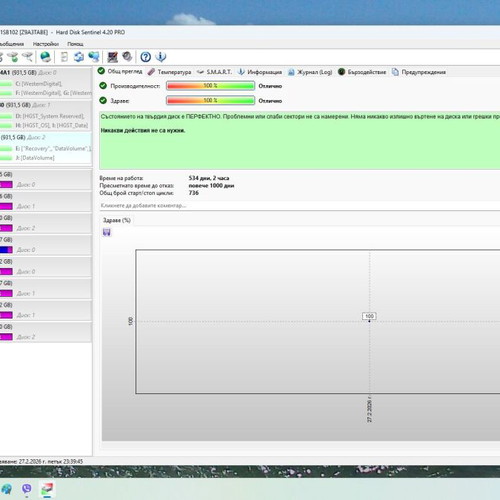Open the surface test chart toolbar icon
Image resolution: width=500 pixels, height=500 pixels.
pos(112,57)
